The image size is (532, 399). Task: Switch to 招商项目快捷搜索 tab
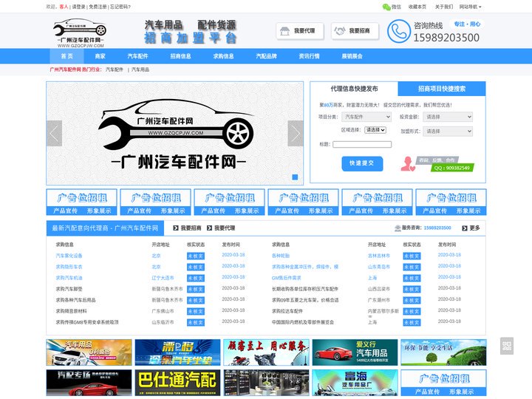point(441,89)
